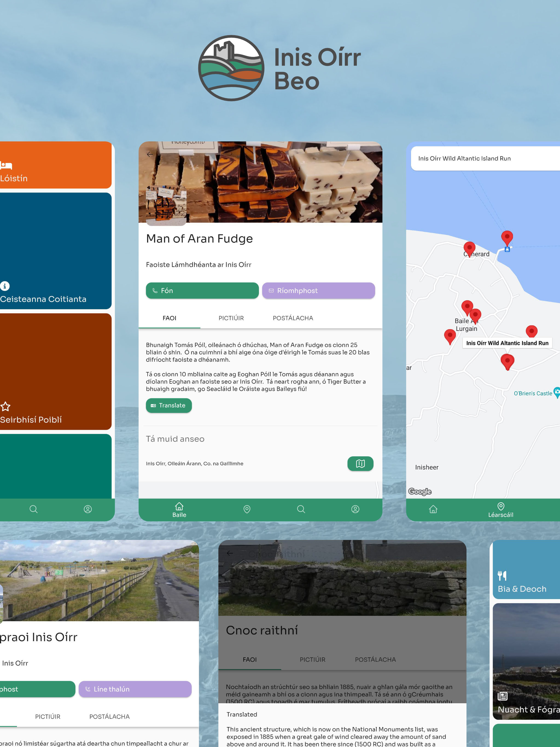The width and height of the screenshot is (560, 747).
Task: Click the red pin at Cnerard
Action: pos(469,250)
